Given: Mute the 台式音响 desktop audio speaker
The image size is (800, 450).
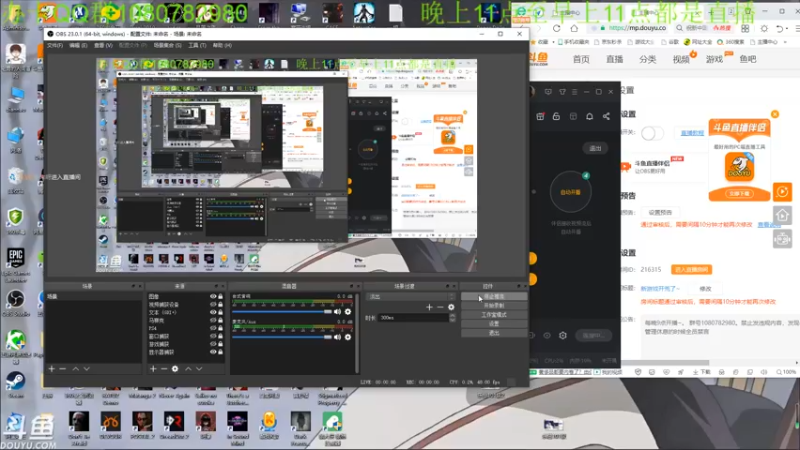Looking at the screenshot, I should 337,311.
